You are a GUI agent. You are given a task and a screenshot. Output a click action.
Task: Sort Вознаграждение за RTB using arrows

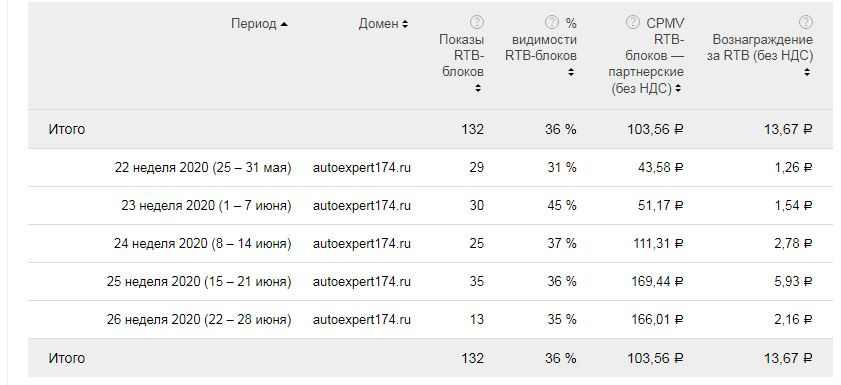pos(807,72)
